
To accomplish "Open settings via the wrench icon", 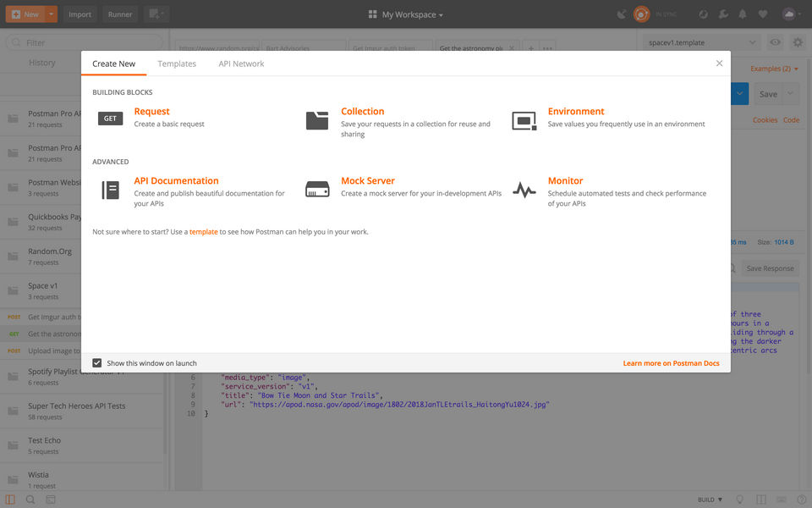I will pos(723,14).
